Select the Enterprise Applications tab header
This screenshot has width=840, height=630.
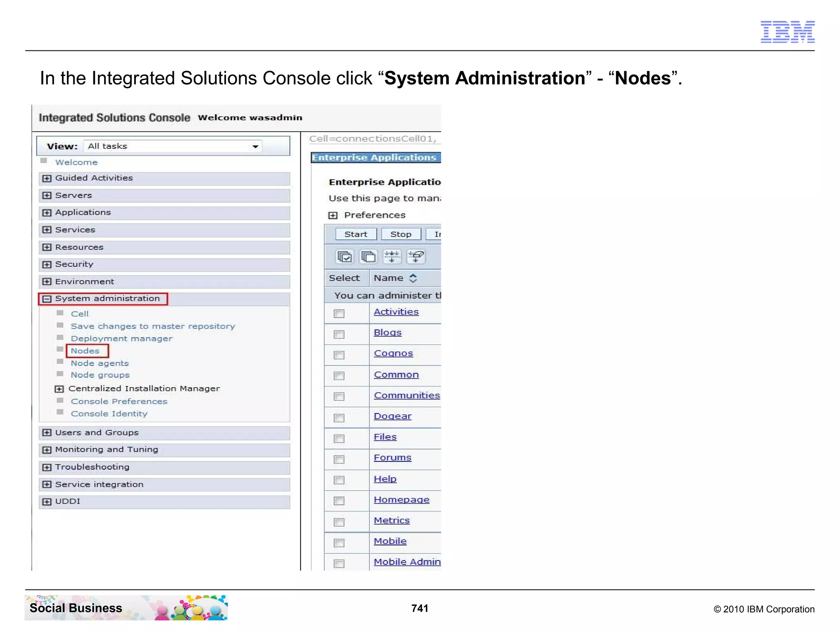tap(376, 157)
